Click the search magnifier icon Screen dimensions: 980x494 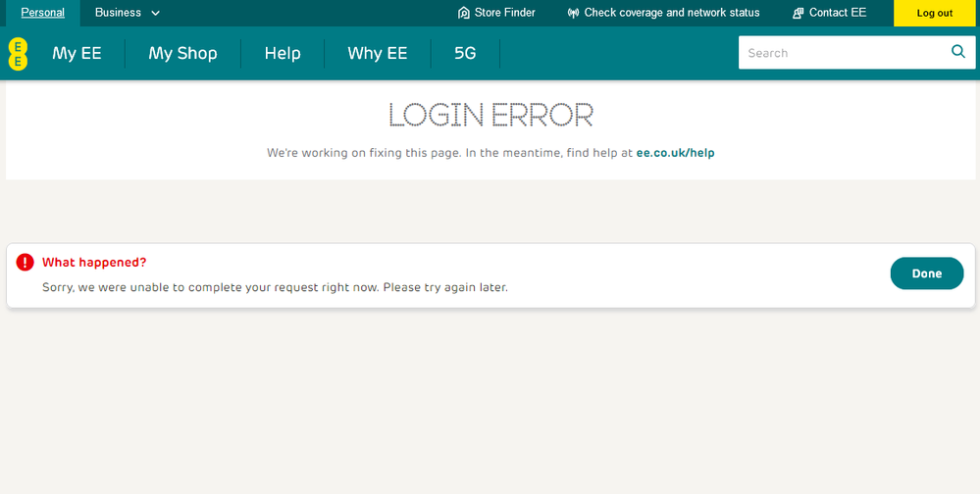957,52
